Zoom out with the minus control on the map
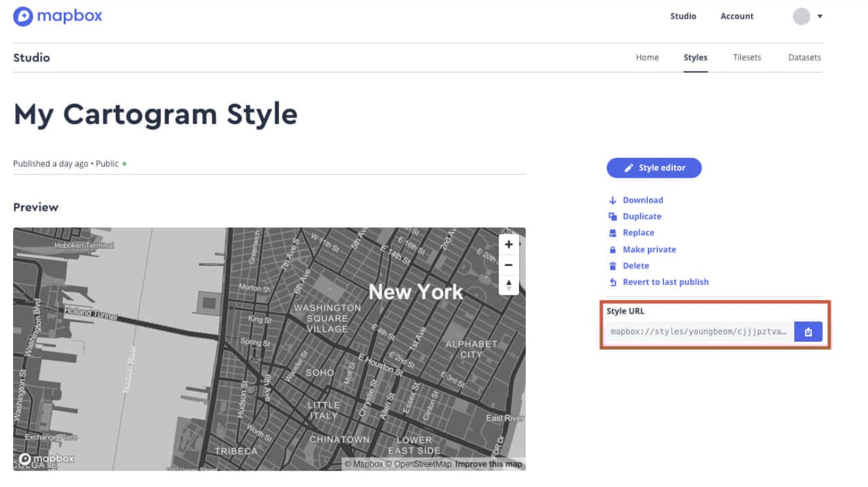This screenshot has width=868, height=487. tap(508, 265)
